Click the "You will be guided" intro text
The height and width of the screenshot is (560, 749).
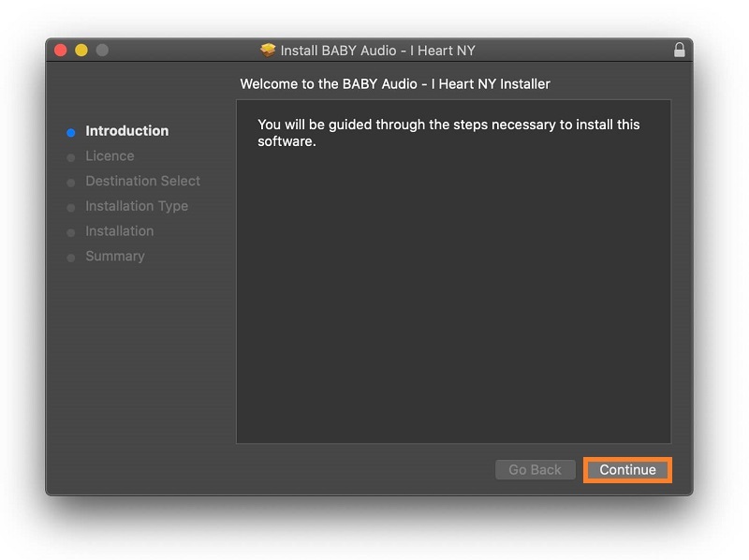(448, 133)
